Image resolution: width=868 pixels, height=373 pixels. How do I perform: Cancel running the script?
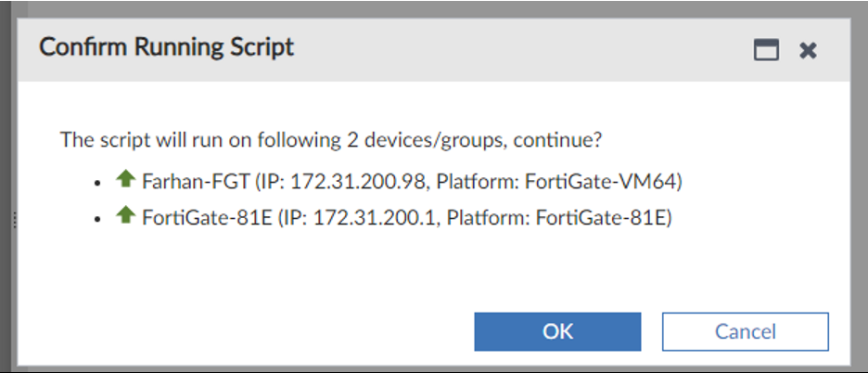click(745, 331)
